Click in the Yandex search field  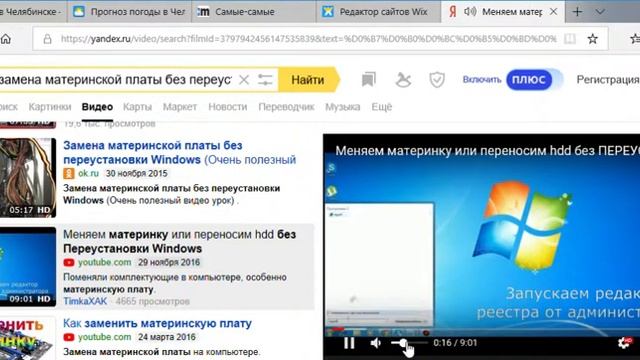[116, 80]
